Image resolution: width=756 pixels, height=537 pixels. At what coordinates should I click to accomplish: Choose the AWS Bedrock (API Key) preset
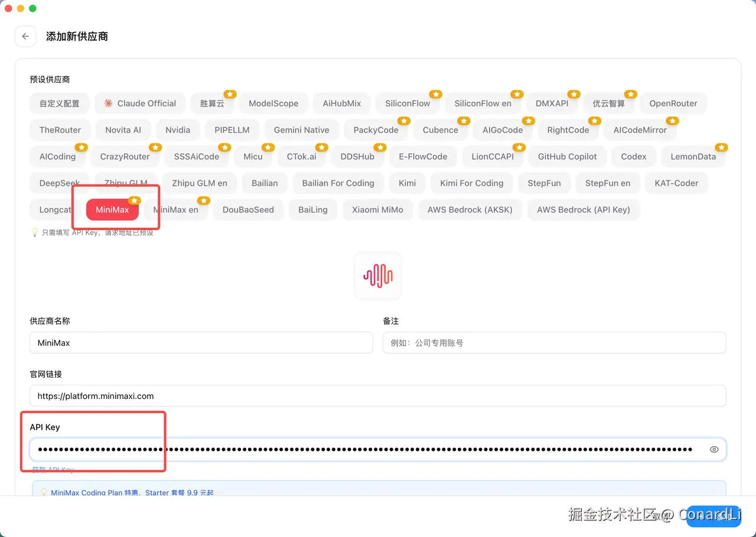coord(584,209)
